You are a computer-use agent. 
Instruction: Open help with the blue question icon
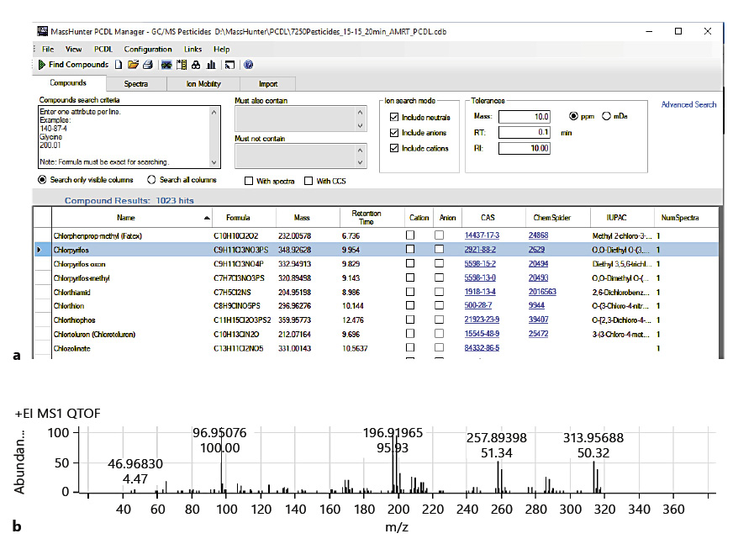tap(248, 65)
